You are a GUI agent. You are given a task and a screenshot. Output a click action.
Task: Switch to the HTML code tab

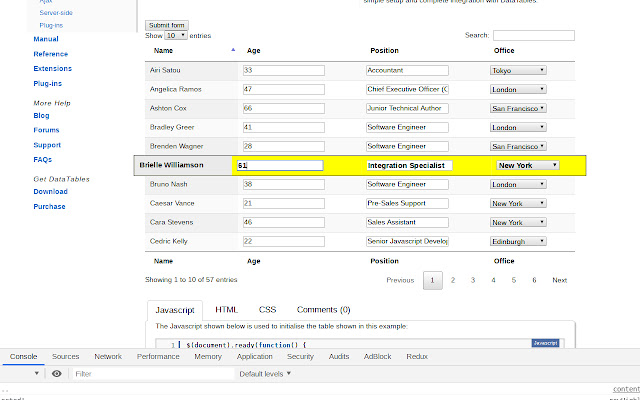click(x=227, y=310)
